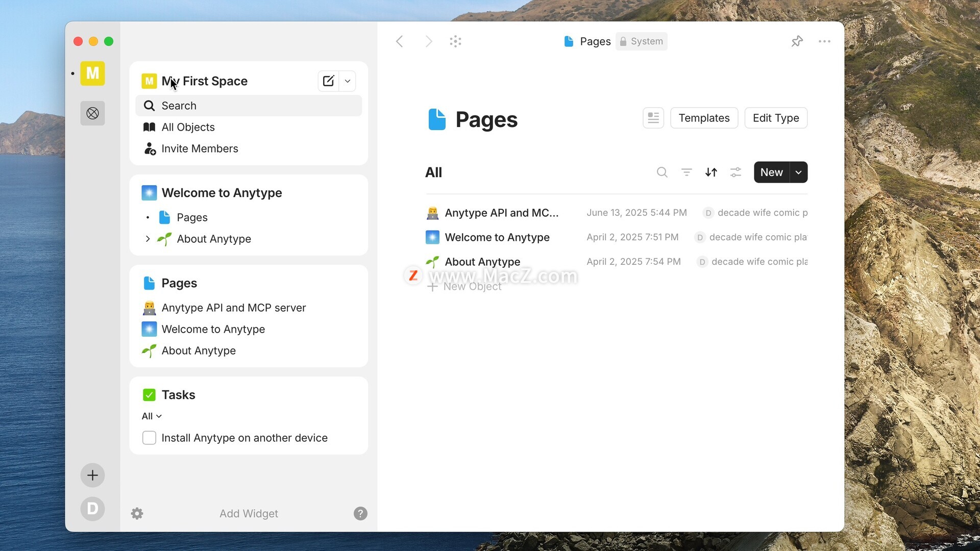Open the help question mark

pyautogui.click(x=360, y=513)
